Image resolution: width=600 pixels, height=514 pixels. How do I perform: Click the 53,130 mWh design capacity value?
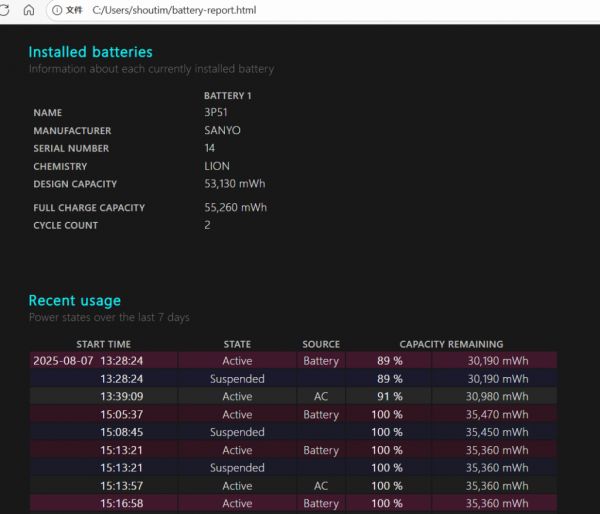point(234,184)
